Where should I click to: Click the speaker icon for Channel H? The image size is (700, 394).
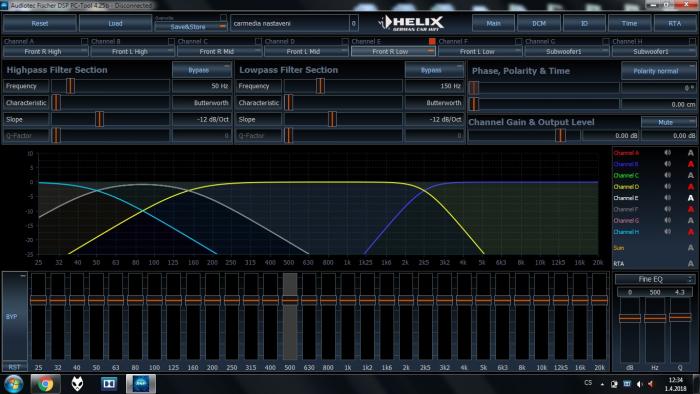667,232
